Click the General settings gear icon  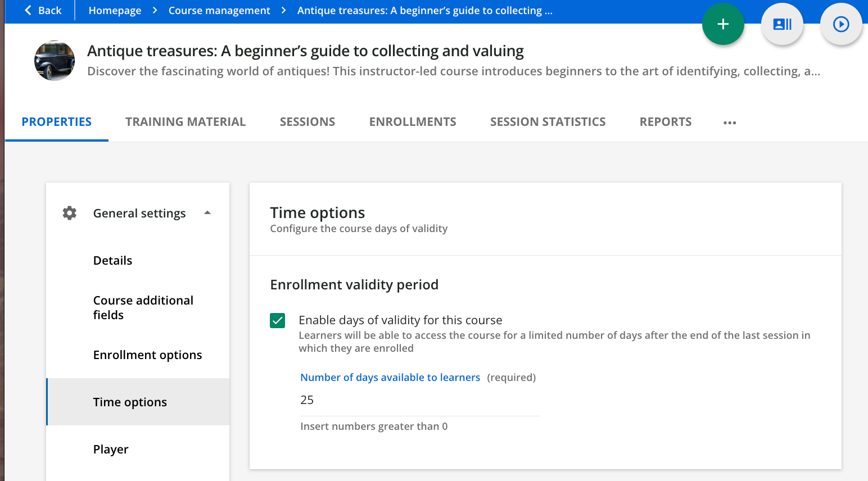[x=70, y=213]
